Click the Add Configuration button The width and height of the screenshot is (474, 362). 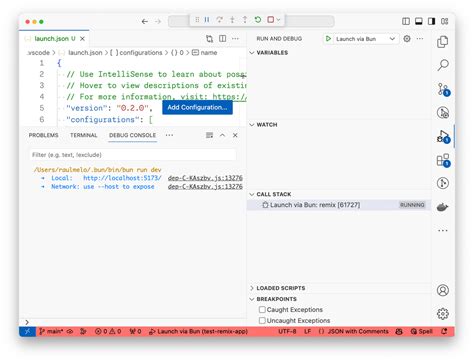click(197, 107)
